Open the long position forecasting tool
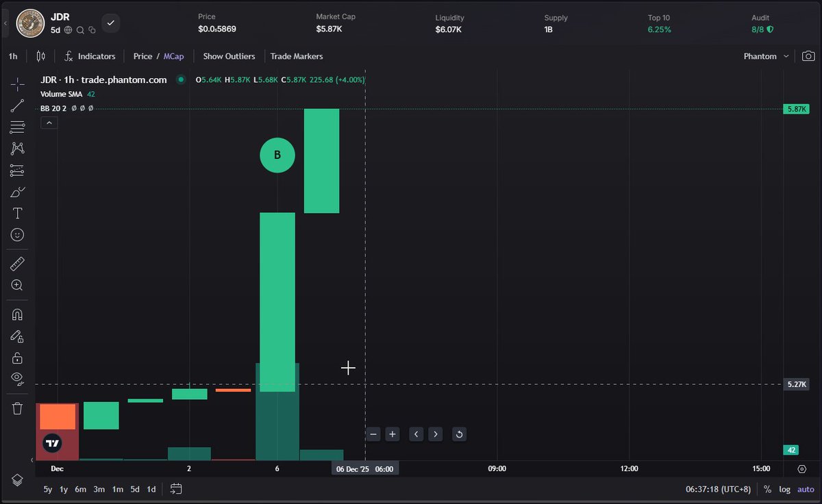The width and height of the screenshot is (822, 504). point(17,171)
